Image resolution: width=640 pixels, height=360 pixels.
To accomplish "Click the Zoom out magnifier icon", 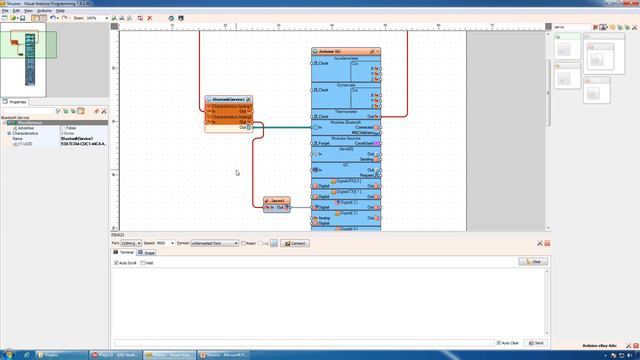I will 122,18.
